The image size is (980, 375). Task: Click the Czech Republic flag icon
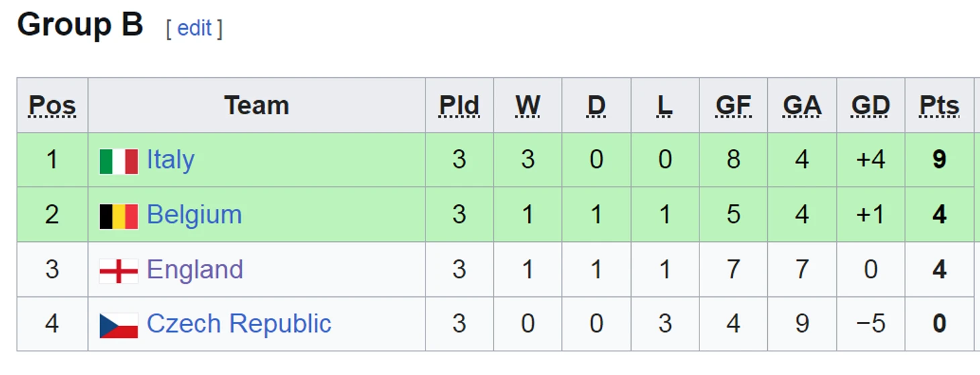pos(119,325)
